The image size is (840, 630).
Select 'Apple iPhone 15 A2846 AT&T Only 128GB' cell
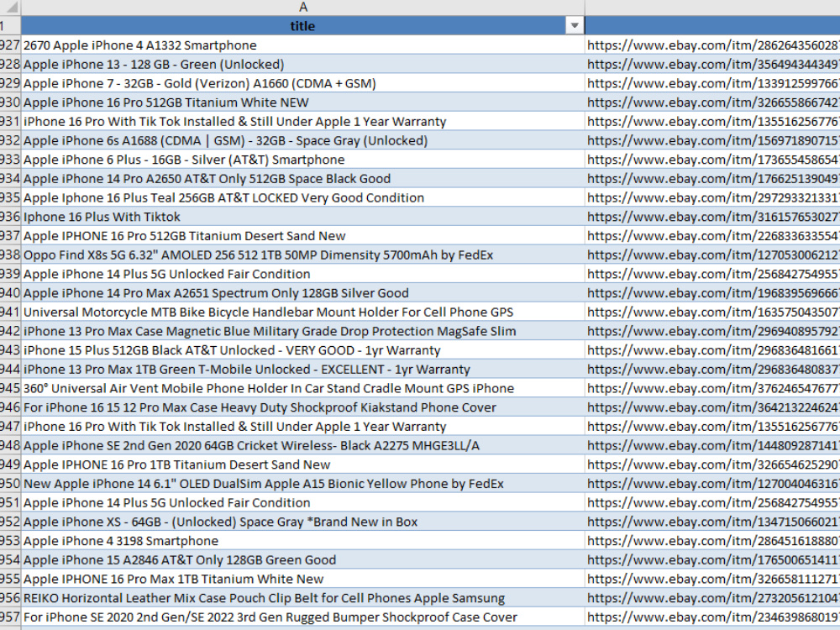point(302,559)
